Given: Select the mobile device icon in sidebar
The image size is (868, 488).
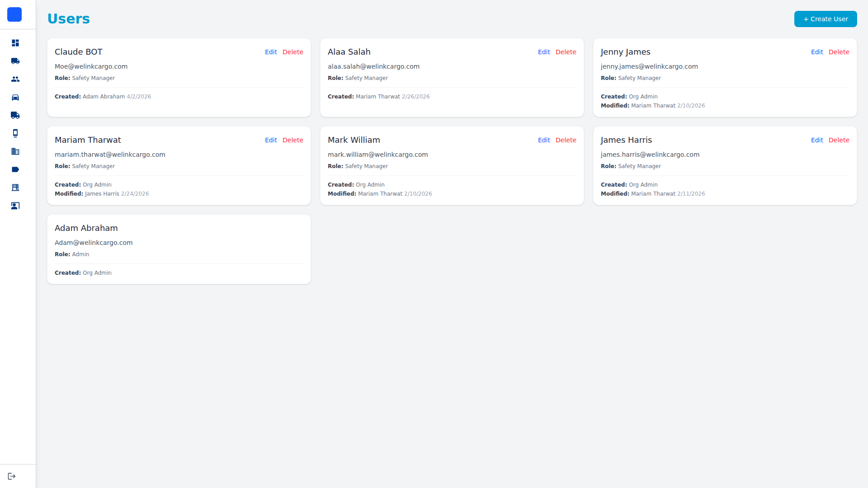Looking at the screenshot, I should [x=15, y=133].
